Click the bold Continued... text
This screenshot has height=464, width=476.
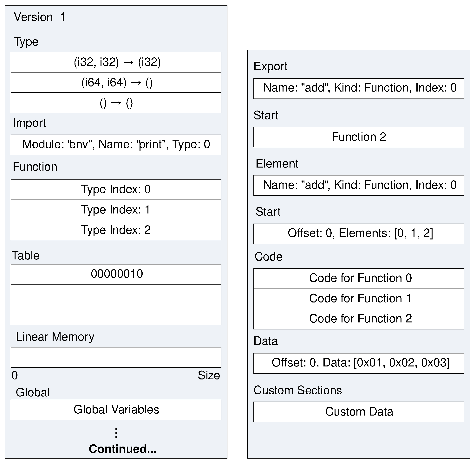[x=122, y=449]
